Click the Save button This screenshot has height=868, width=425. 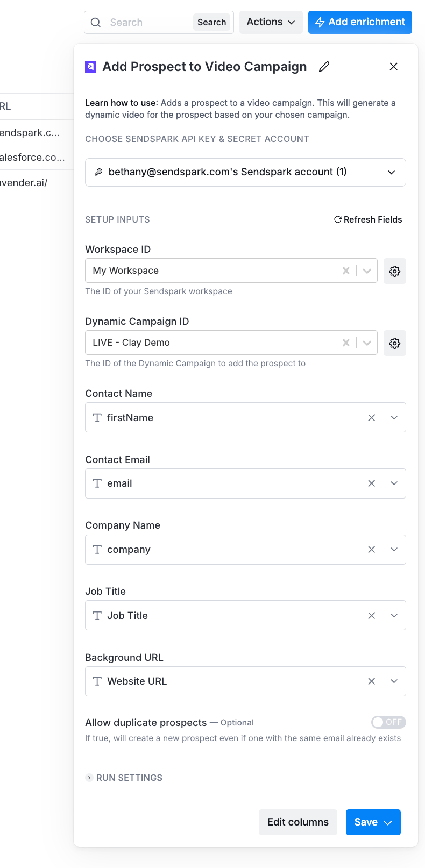click(x=373, y=822)
